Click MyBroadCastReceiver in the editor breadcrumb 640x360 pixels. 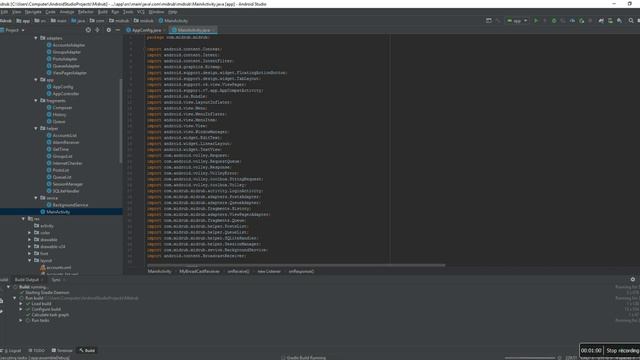tap(199, 271)
